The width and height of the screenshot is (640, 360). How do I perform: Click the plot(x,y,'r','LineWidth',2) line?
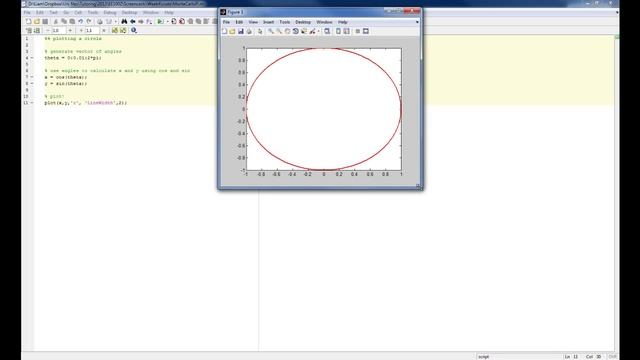click(x=85, y=102)
